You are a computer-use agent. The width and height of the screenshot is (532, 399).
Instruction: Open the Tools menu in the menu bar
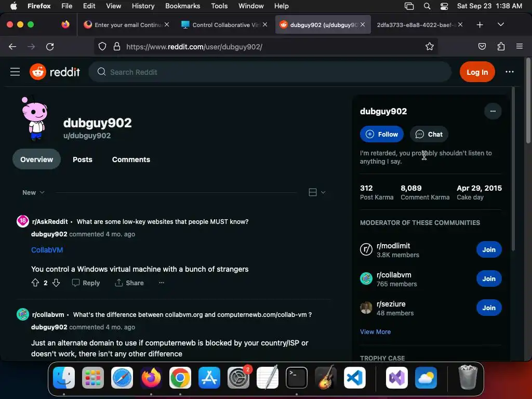click(219, 6)
